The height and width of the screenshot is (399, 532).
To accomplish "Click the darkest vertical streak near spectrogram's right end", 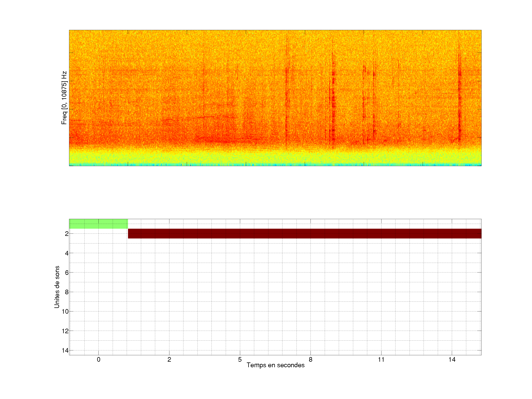I will point(459,96).
